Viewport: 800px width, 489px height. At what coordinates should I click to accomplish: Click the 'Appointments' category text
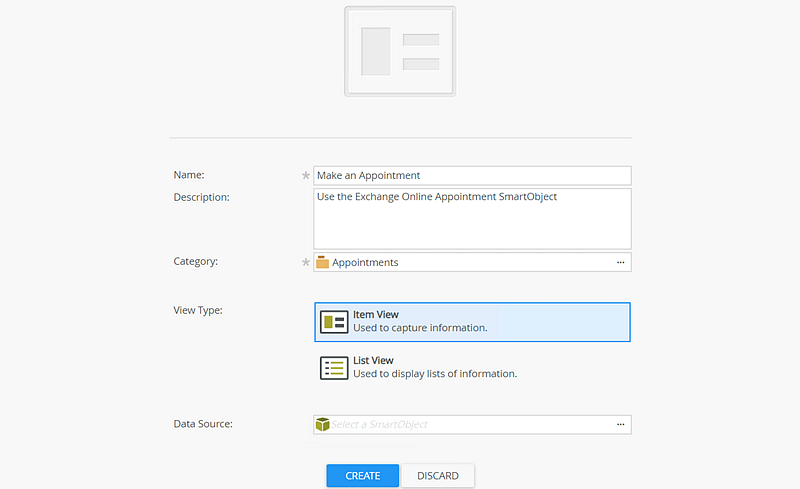coord(365,262)
